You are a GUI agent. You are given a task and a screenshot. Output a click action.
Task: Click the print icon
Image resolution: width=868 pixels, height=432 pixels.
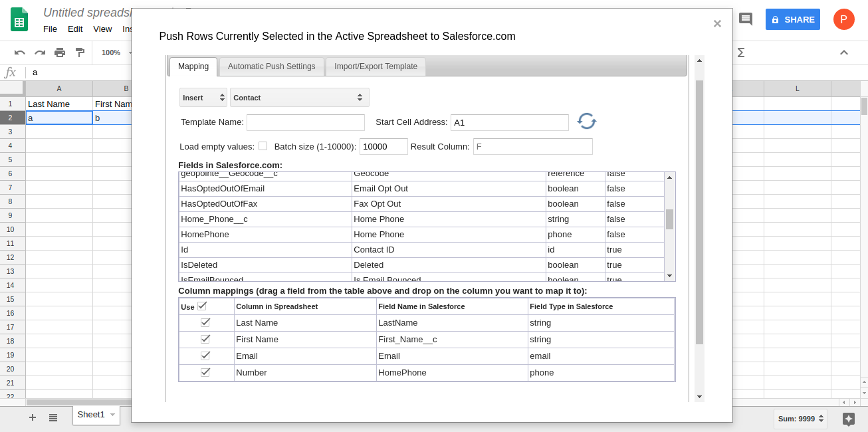click(60, 53)
